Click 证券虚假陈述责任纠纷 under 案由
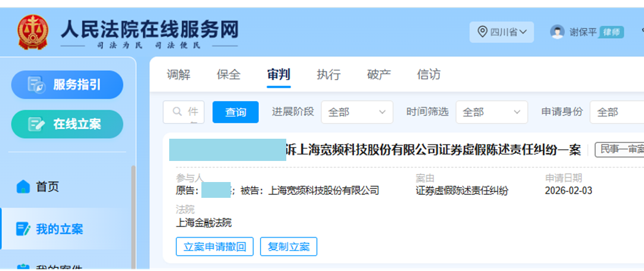Viewport: 644px width, 271px height. point(462,191)
